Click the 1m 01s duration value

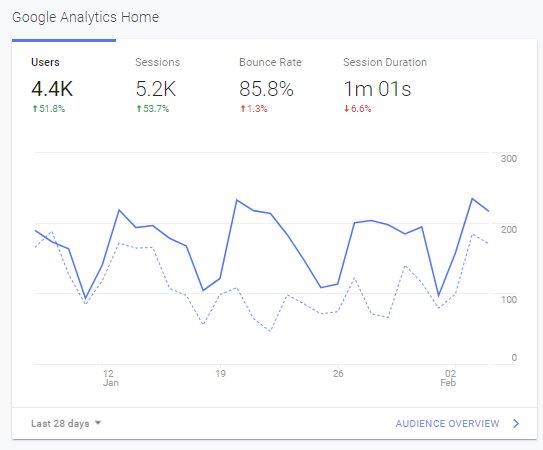377,89
